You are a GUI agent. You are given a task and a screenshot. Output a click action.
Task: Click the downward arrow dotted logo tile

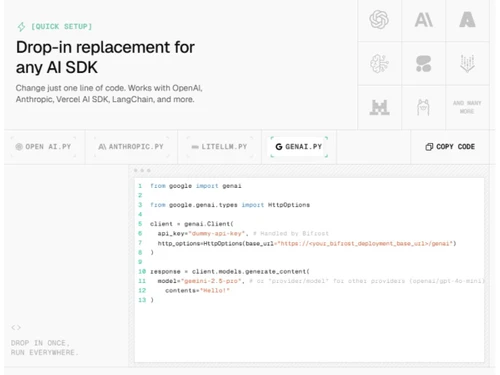(467, 63)
